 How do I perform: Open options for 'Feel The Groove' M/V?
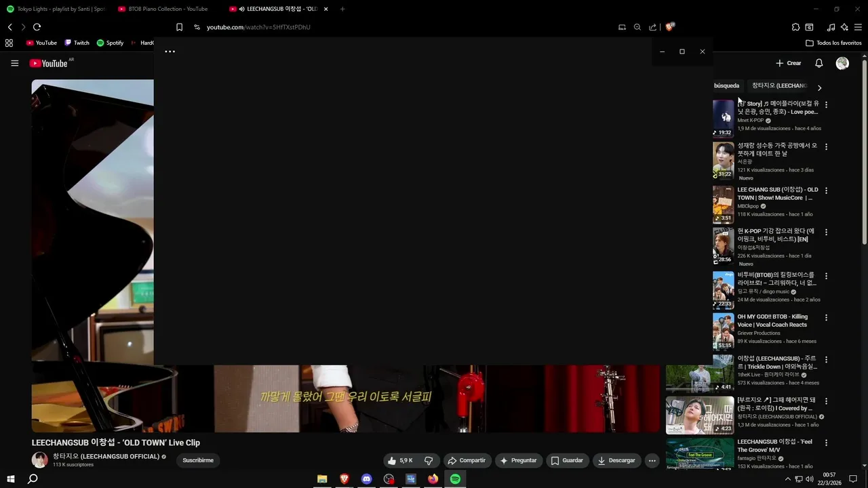(826, 443)
